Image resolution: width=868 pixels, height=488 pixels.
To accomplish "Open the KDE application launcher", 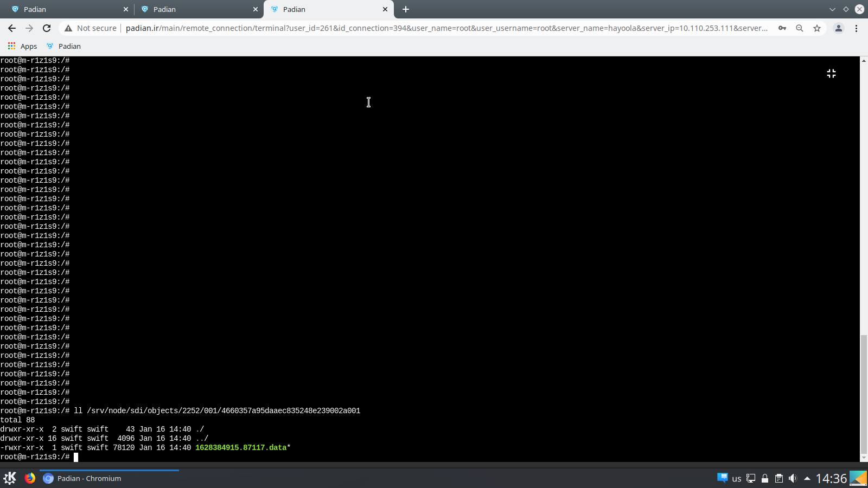I will [10, 478].
